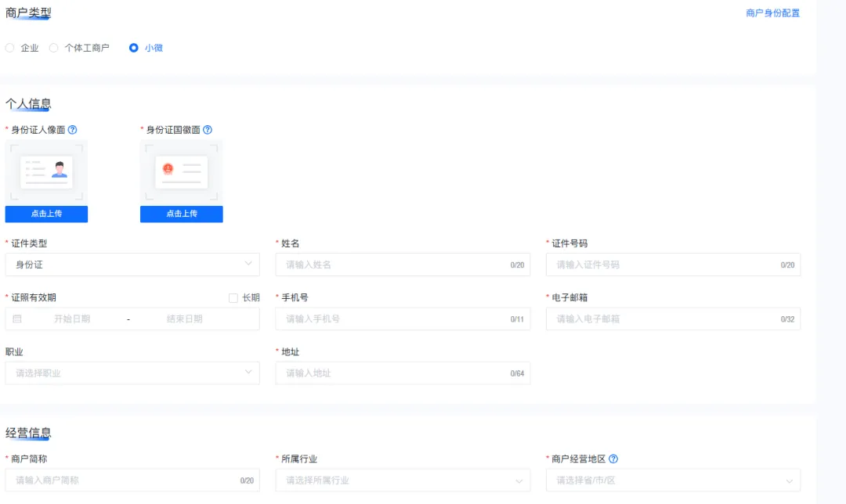The image size is (846, 504).
Task: Open the 商户身份配置 link
Action: point(772,13)
